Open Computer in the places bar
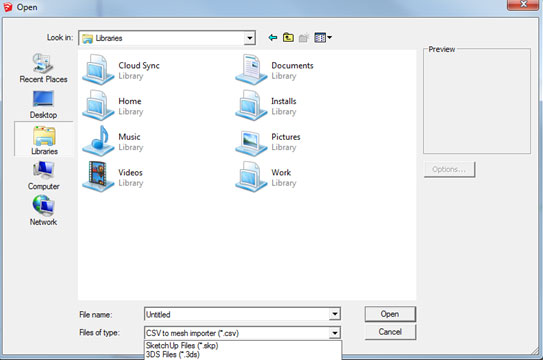 click(x=43, y=176)
